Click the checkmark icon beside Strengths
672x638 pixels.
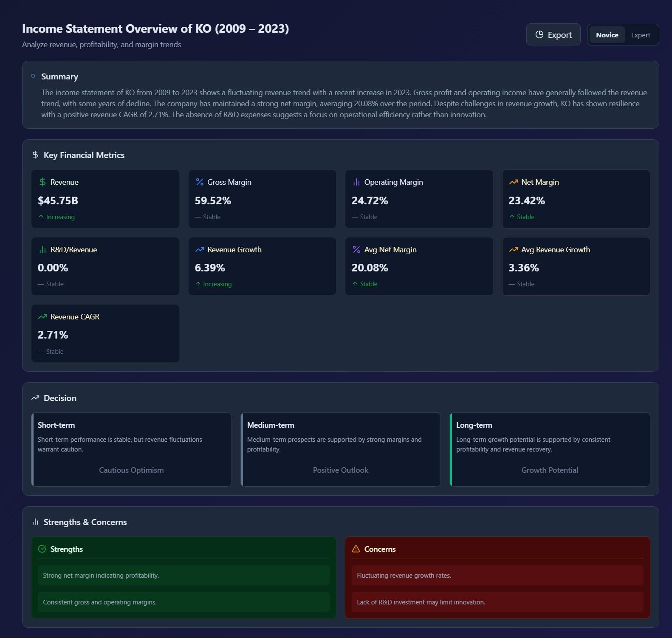point(42,549)
